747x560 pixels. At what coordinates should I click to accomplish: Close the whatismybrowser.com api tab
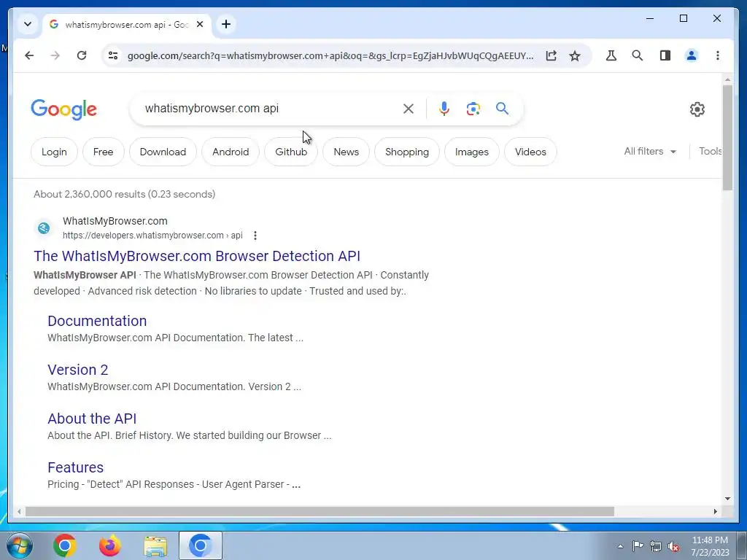click(x=200, y=24)
